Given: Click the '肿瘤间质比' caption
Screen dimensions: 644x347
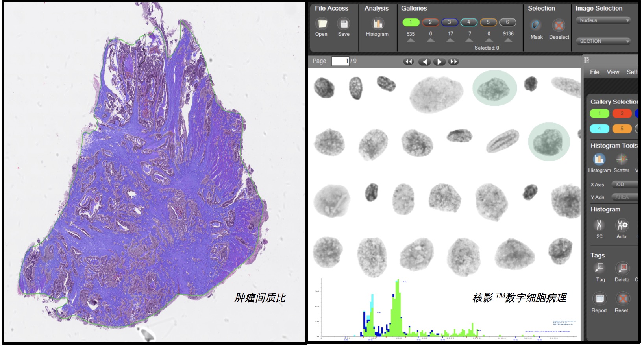Looking at the screenshot, I should tap(260, 298).
